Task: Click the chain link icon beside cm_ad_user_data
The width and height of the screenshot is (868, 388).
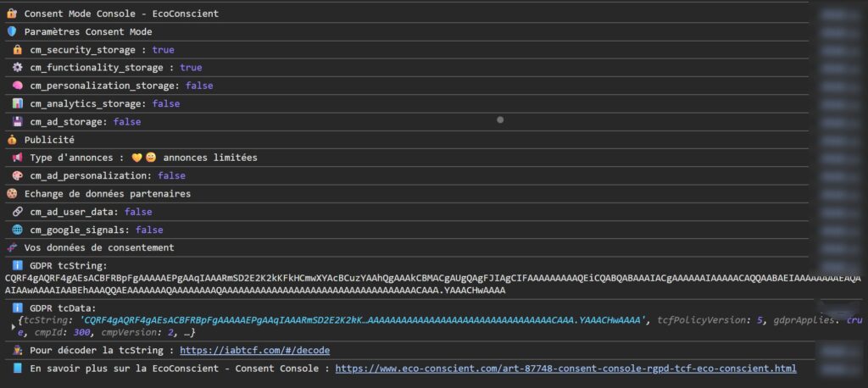Action: click(18, 212)
